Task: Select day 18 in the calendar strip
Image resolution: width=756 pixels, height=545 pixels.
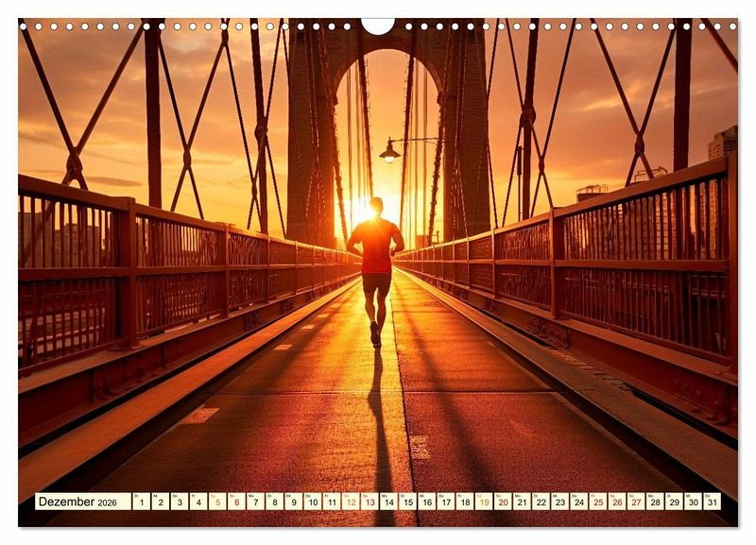Action: (x=465, y=502)
